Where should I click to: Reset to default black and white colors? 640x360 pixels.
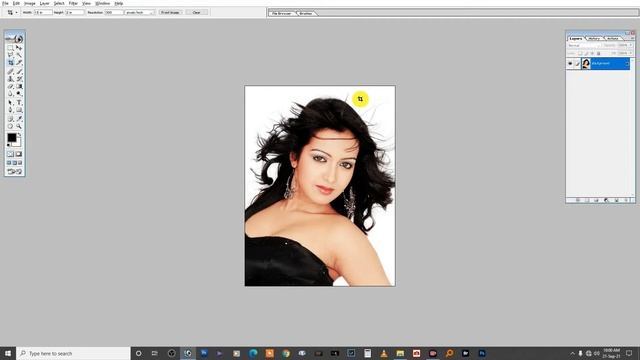point(9,145)
